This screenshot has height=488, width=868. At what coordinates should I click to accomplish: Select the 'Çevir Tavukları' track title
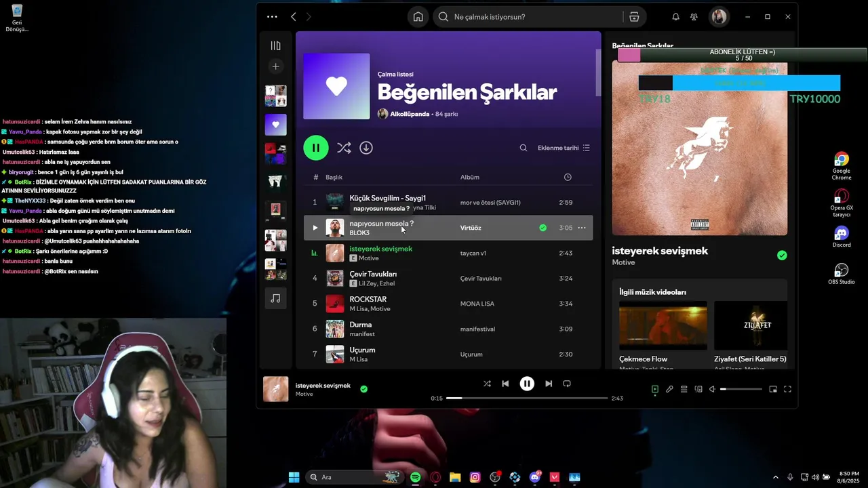click(373, 274)
